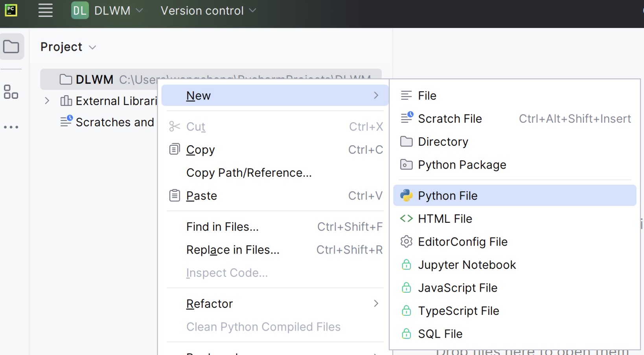
Task: Click the DLWM root folder icon
Action: 66,80
